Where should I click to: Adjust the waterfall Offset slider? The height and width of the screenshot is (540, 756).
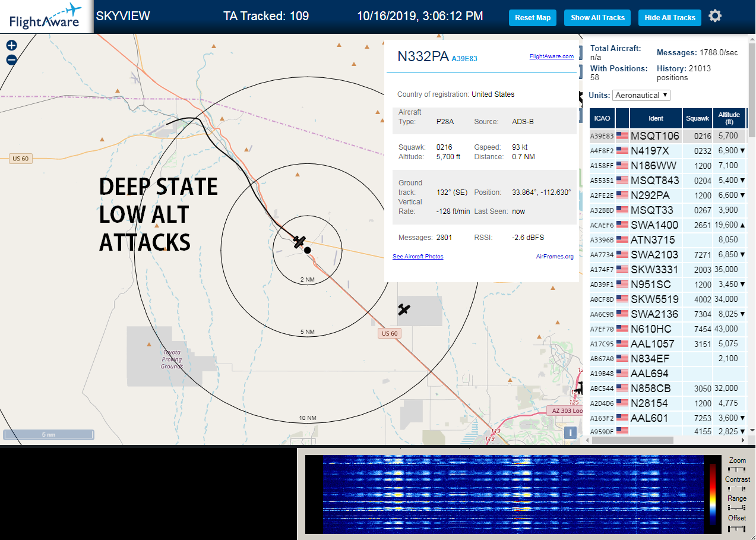[737, 528]
